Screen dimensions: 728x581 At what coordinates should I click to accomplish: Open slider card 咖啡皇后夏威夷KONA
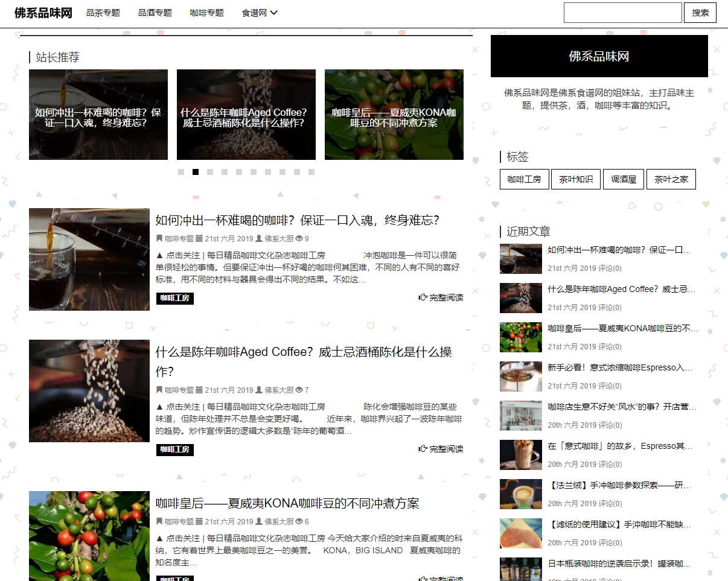click(x=394, y=115)
